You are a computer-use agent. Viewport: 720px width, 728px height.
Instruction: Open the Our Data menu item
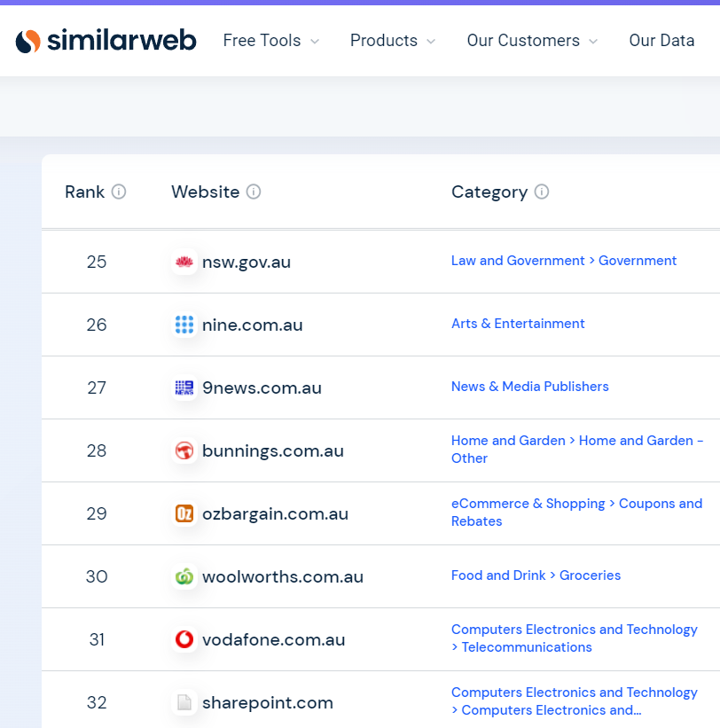[661, 41]
